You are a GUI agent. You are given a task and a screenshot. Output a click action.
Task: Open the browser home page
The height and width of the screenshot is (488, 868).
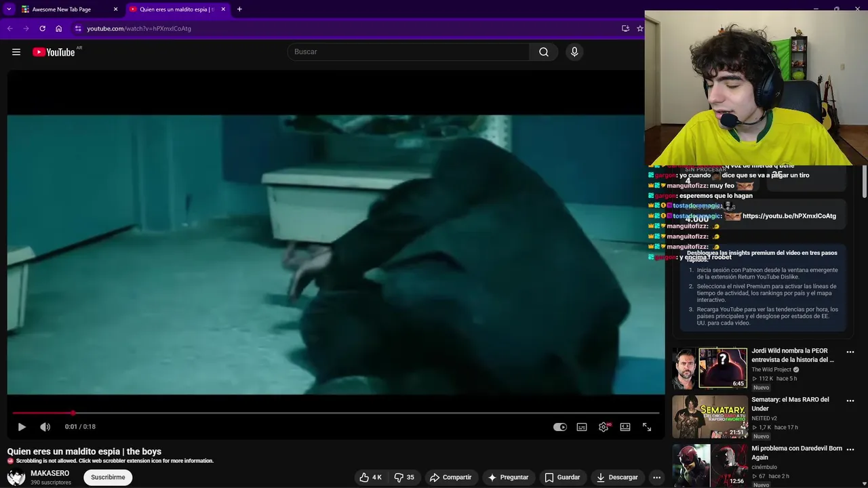58,28
